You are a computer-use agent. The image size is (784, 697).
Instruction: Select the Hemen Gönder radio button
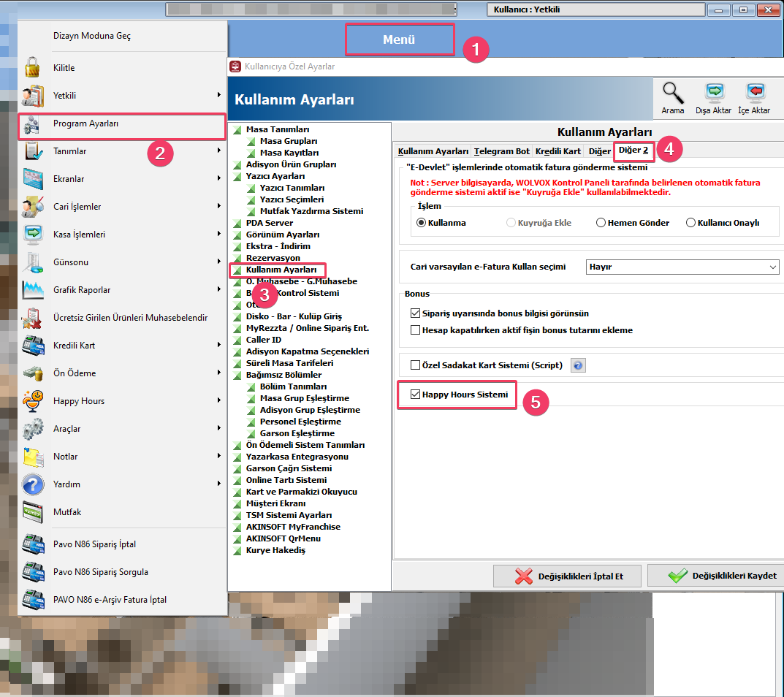tap(601, 223)
